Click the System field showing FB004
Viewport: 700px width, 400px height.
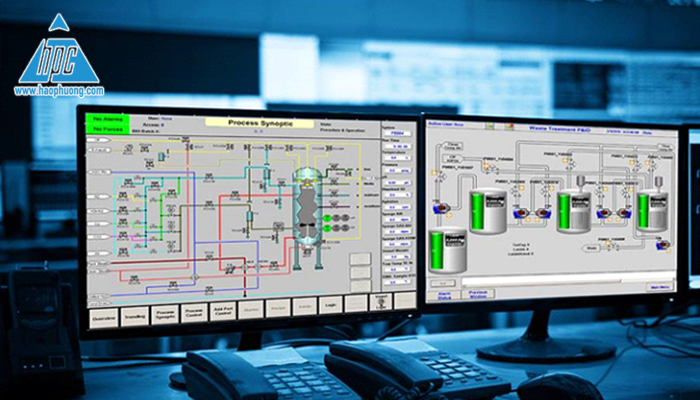click(x=397, y=133)
